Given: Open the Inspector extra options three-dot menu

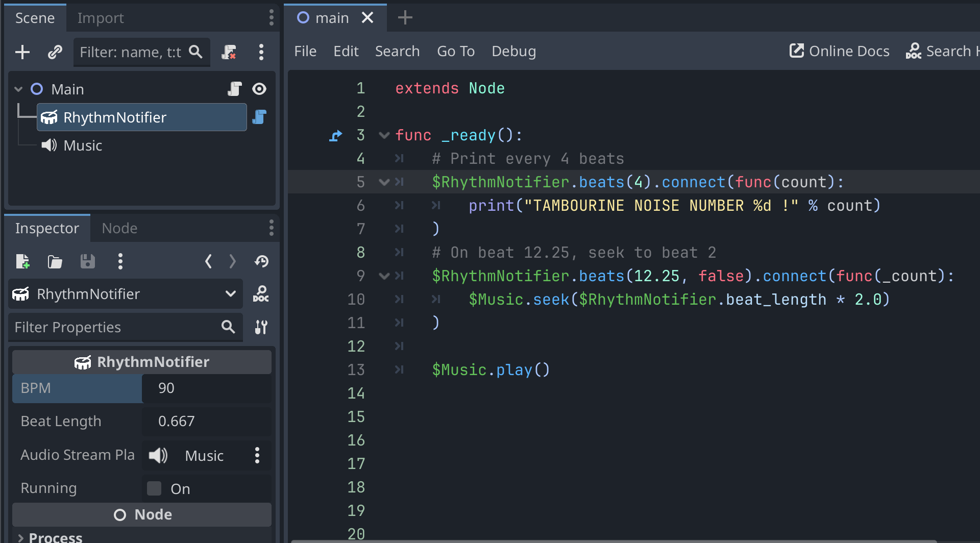Looking at the screenshot, I should [x=120, y=261].
